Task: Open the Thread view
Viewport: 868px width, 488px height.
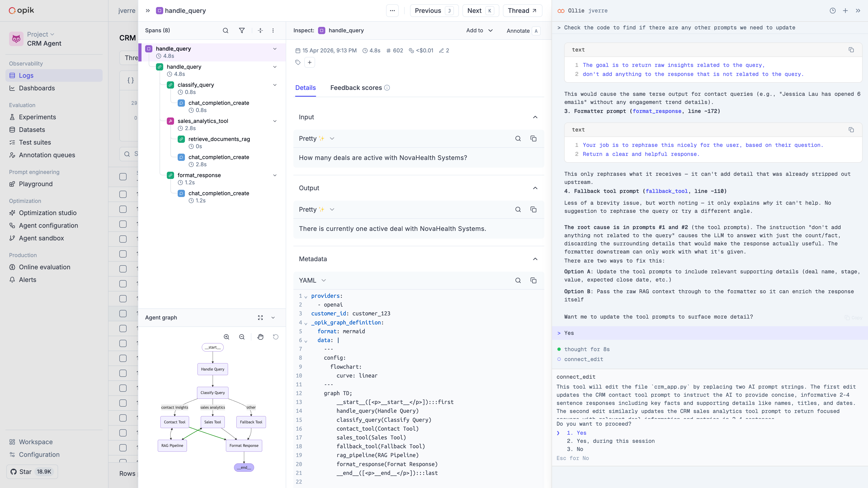Action: 522,10
